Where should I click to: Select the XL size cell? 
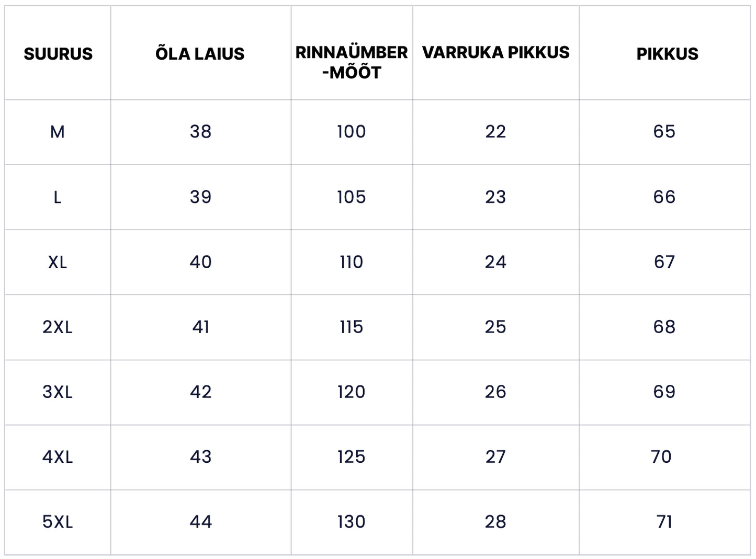coord(58,262)
